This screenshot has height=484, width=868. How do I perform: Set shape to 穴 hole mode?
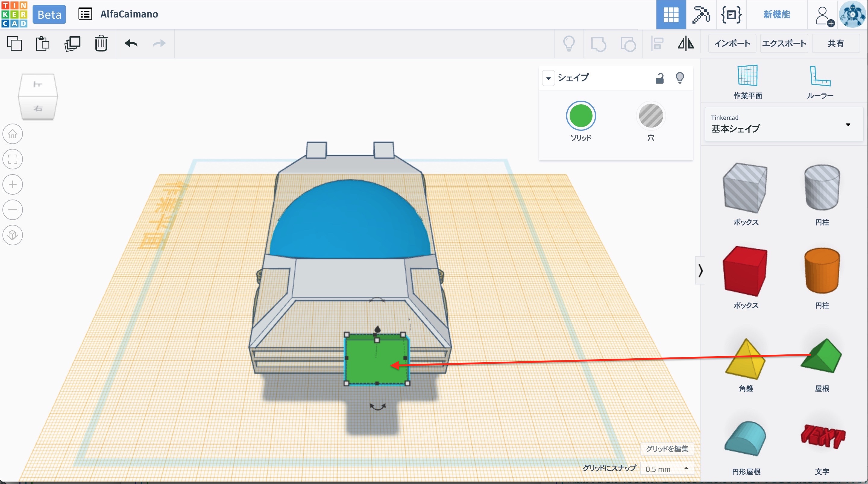coord(651,116)
